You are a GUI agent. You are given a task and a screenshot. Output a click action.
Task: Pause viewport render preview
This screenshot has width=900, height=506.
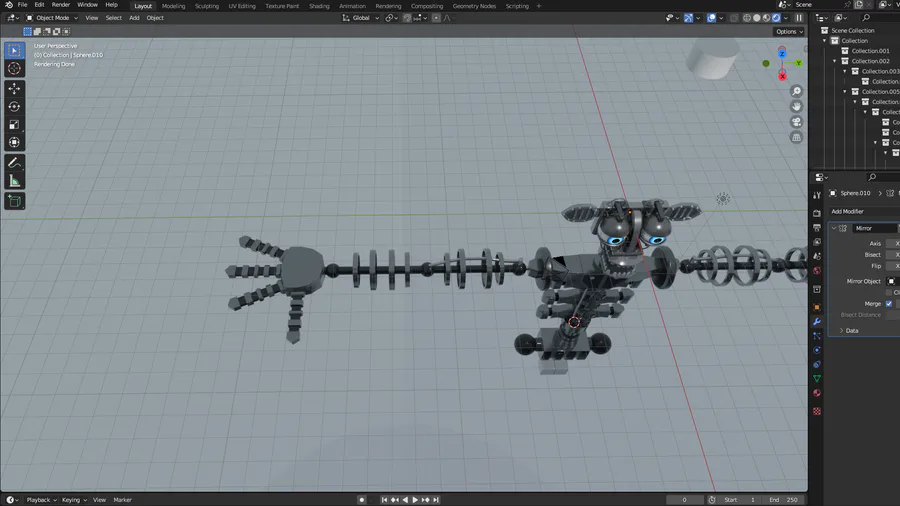(x=799, y=18)
